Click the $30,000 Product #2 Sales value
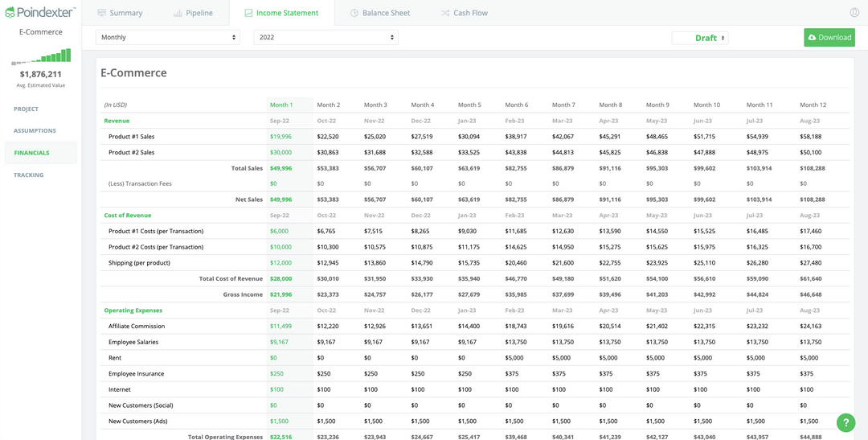Screen dimensions: 868x440 pos(280,152)
